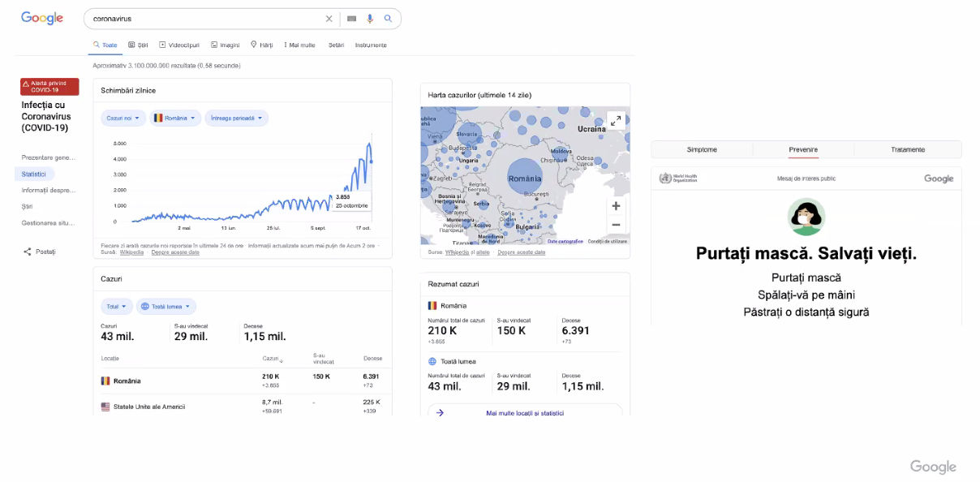The height and width of the screenshot is (482, 980).
Task: Select Statistici in the left sidebar
Action: pyautogui.click(x=34, y=174)
